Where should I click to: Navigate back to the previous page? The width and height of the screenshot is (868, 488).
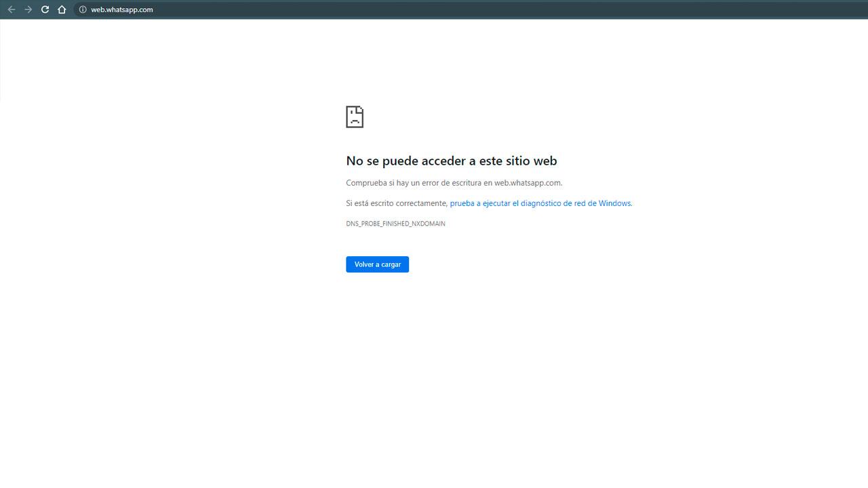click(11, 9)
